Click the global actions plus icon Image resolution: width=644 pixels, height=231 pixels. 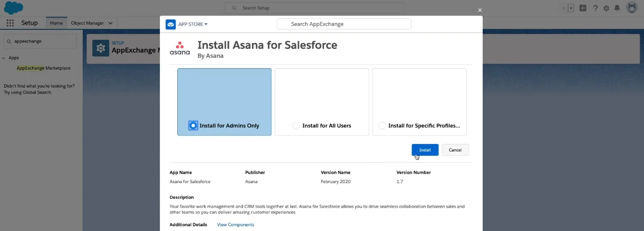pyautogui.click(x=583, y=8)
